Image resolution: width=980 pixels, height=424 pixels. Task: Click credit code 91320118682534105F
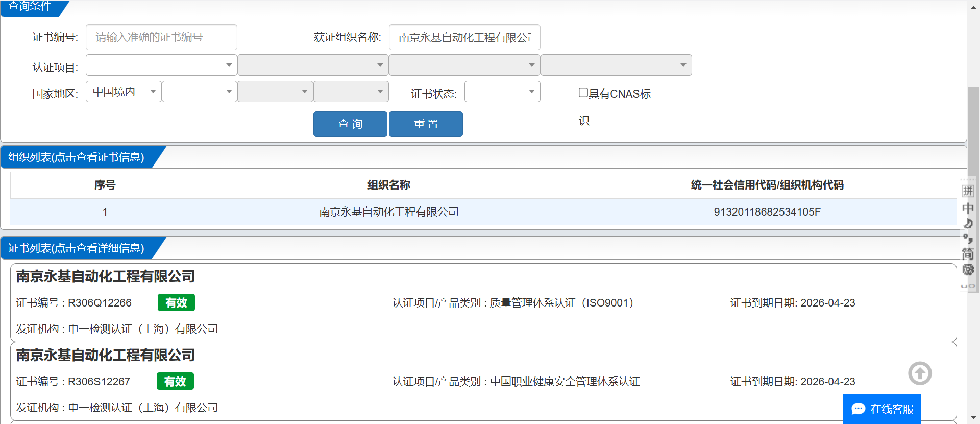[x=767, y=212]
